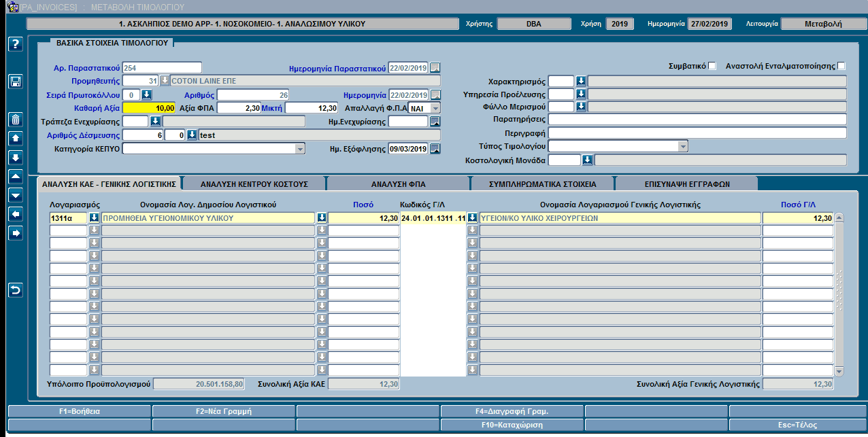868x437 pixels.
Task: Click the help question mark icon
Action: tap(16, 44)
